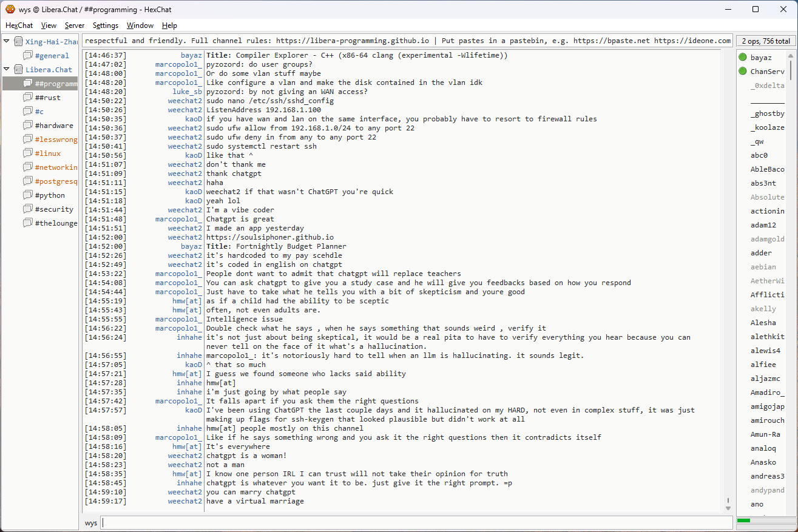Click the channel icon next to #hardware
Image resolution: width=798 pixels, height=532 pixels.
click(x=28, y=126)
